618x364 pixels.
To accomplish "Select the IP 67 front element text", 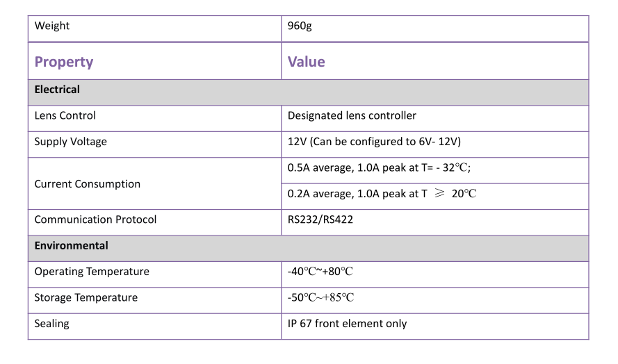I will [x=347, y=324].
